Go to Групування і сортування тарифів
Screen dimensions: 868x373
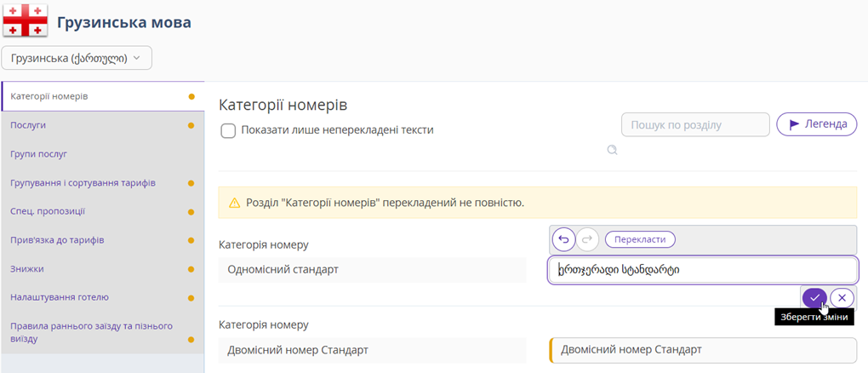click(103, 183)
